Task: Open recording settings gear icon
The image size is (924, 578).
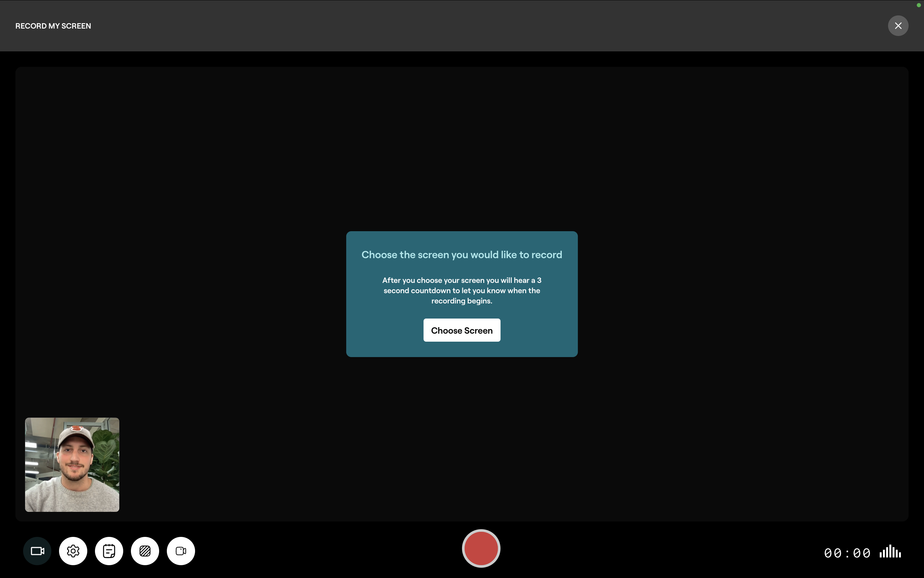Action: click(73, 551)
